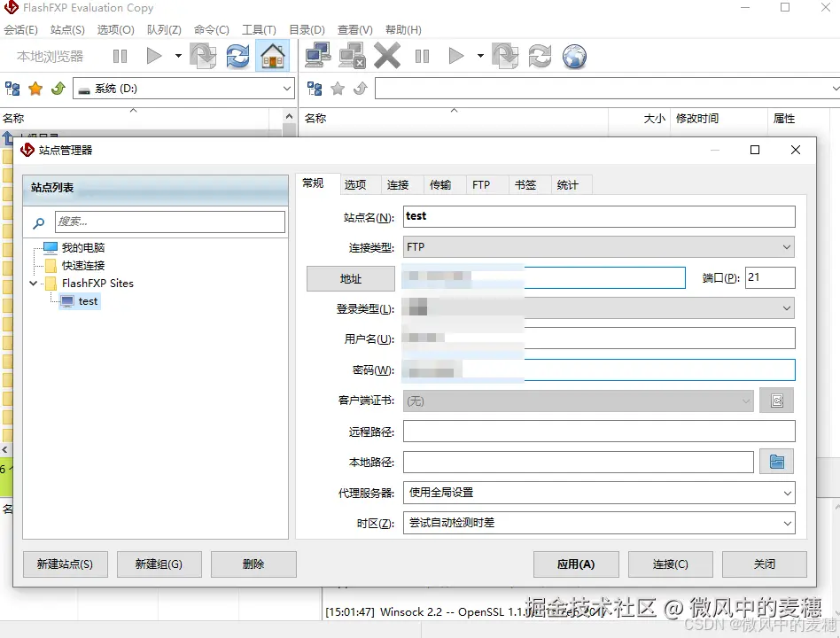This screenshot has width=840, height=638.
Task: Click remote pane transfer queue icon
Action: 505,56
